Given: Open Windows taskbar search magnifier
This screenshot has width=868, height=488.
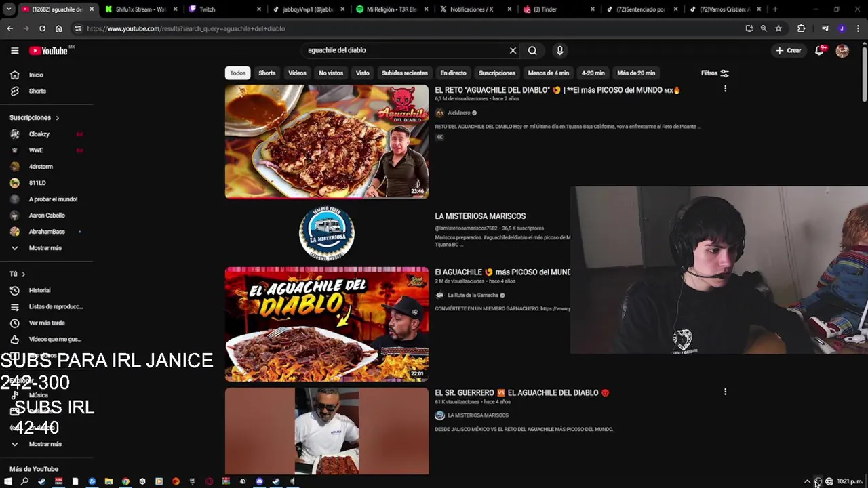Looking at the screenshot, I should click(x=24, y=481).
